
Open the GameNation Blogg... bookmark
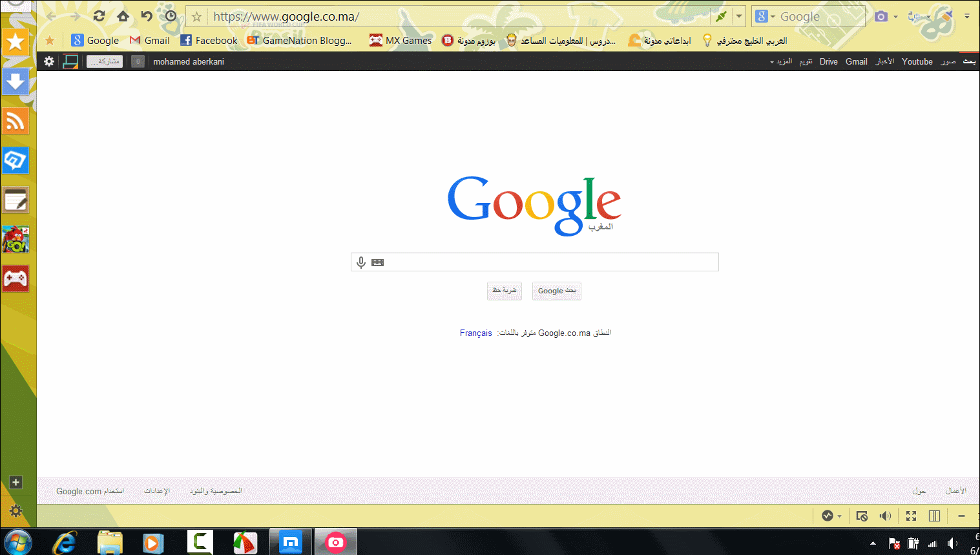300,40
